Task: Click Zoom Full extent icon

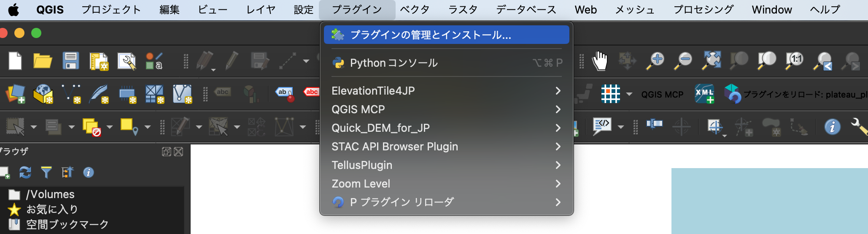Action: point(711,61)
